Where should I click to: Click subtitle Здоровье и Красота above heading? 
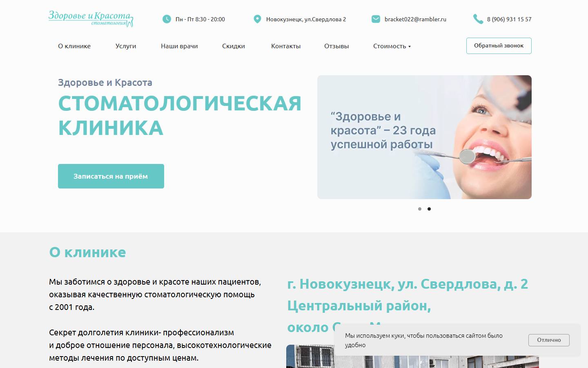105,83
